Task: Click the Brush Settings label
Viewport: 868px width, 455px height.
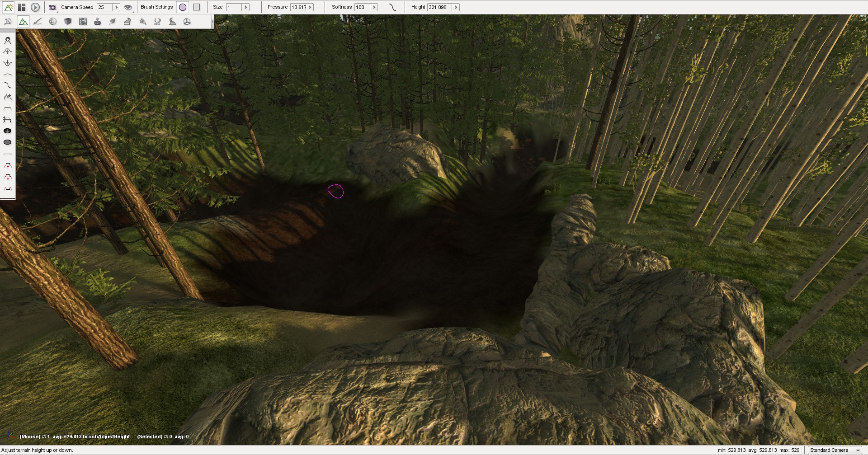Action: (156, 7)
